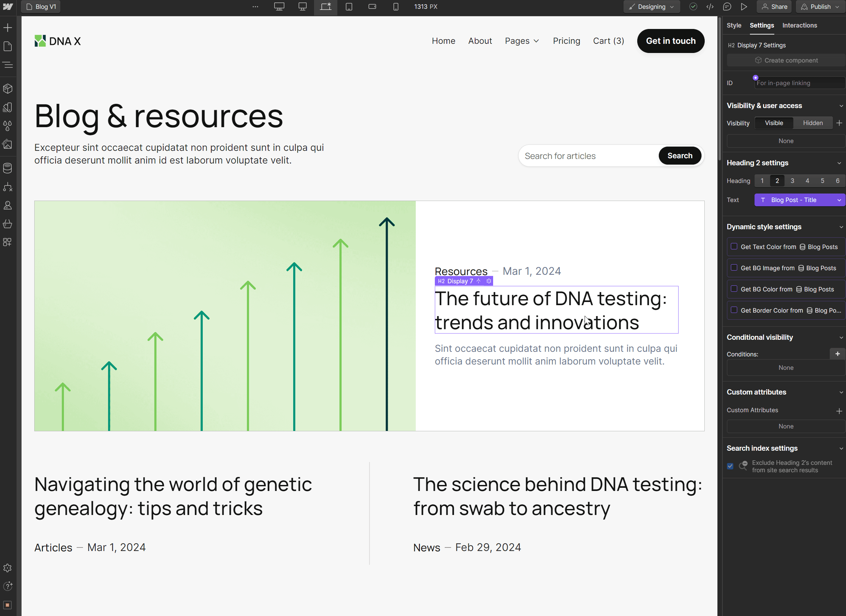Click the publish status checkmark icon

pyautogui.click(x=693, y=7)
